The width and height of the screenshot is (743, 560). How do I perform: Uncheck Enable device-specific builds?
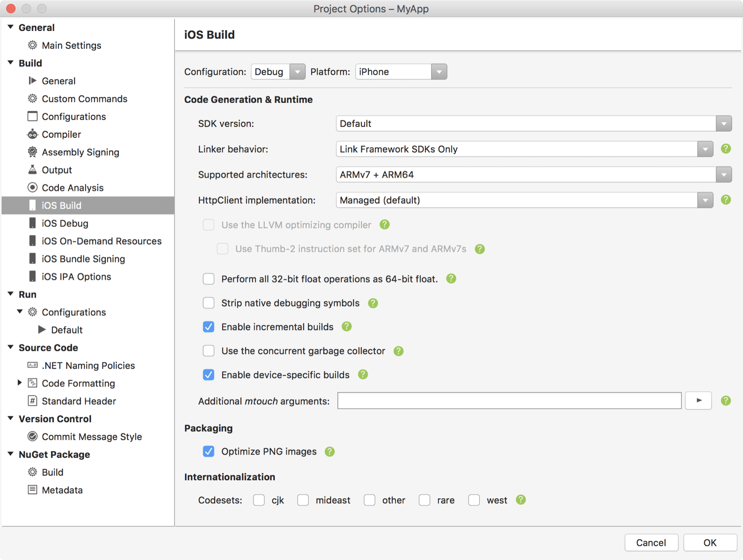209,375
